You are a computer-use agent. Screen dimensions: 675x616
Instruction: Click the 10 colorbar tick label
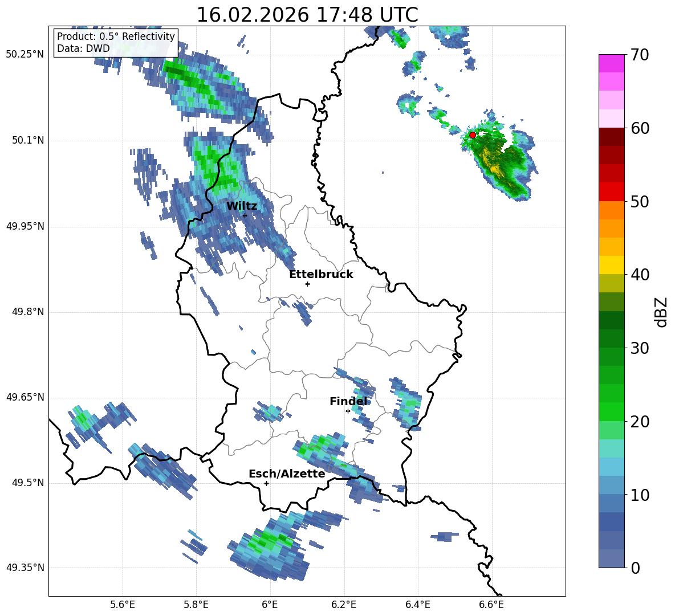(x=640, y=495)
